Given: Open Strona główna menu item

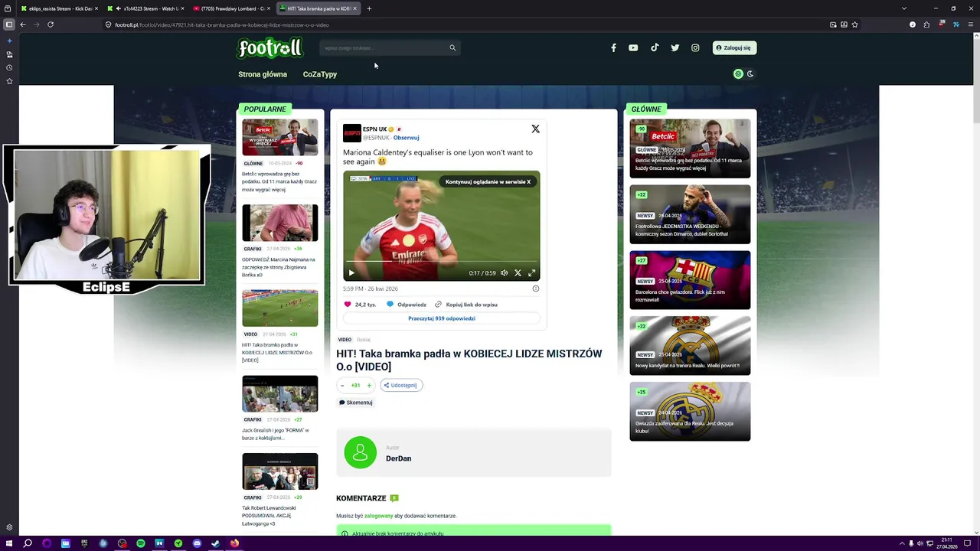Looking at the screenshot, I should click(x=263, y=74).
